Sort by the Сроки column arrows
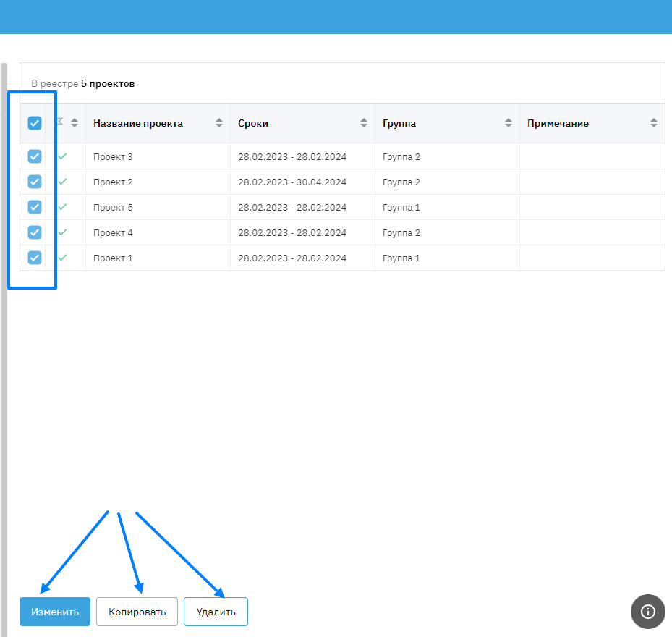 pos(364,123)
